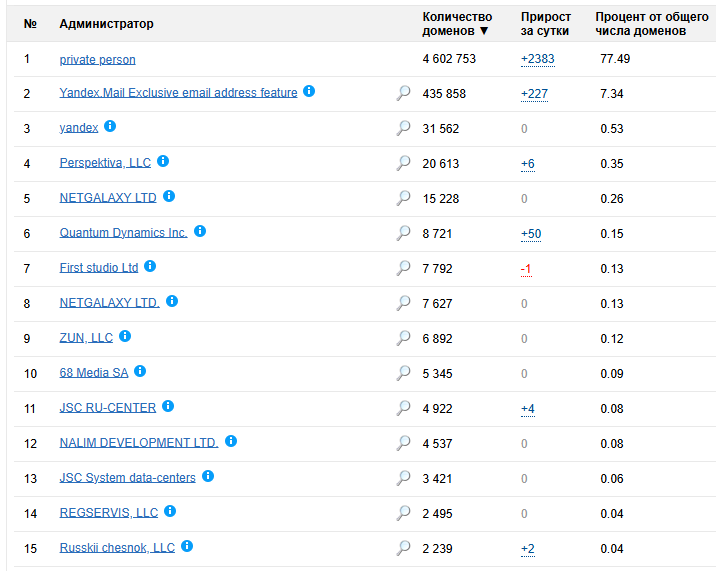Image resolution: width=716 pixels, height=571 pixels.
Task: Open info icon for Perspektiva, LLC
Action: [163, 161]
